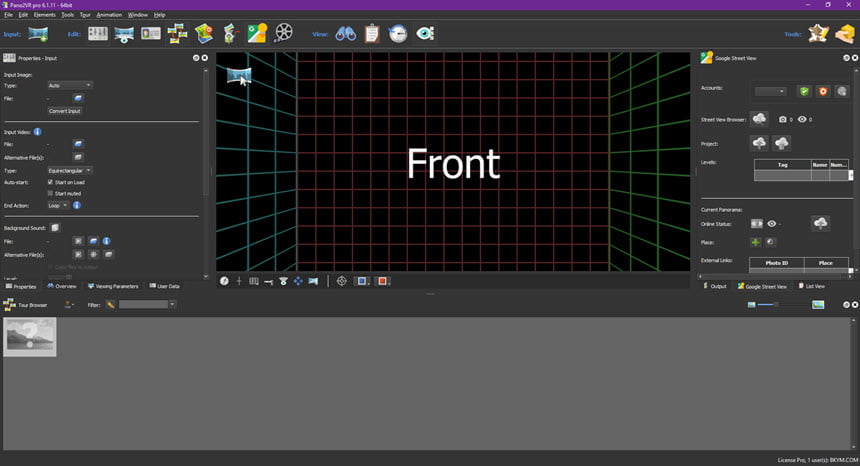Click the Tag column header in Levels

[783, 164]
